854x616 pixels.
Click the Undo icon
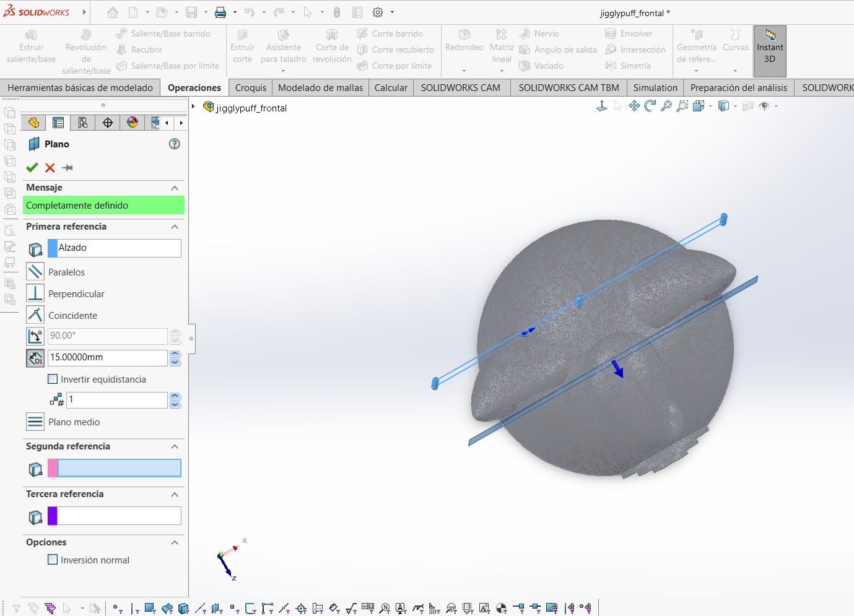(249, 12)
